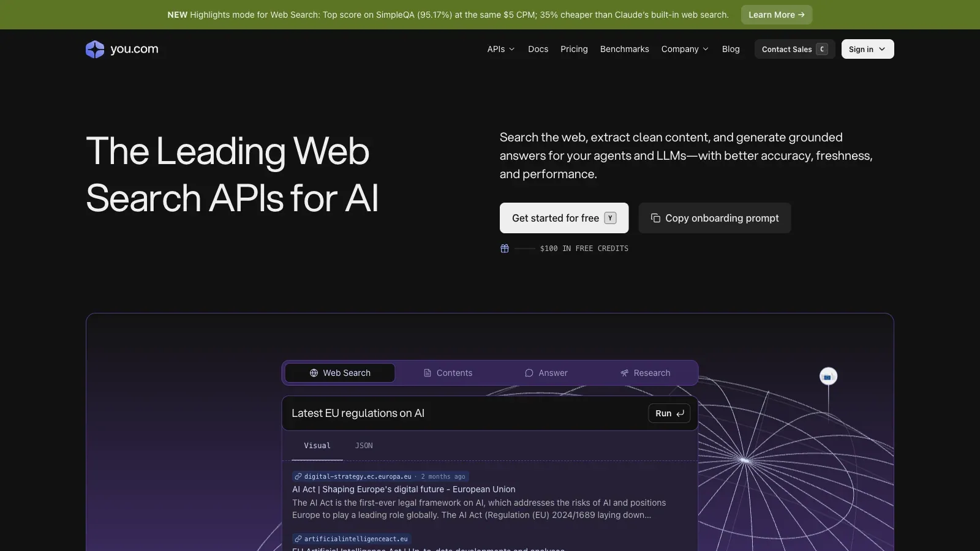
Task: Switch to the JSON results tab
Action: 364,446
